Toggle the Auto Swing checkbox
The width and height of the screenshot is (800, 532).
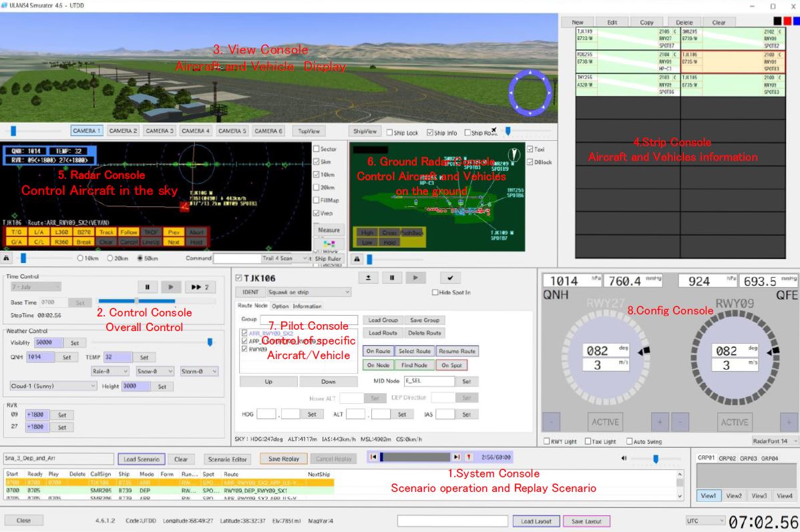coord(629,441)
